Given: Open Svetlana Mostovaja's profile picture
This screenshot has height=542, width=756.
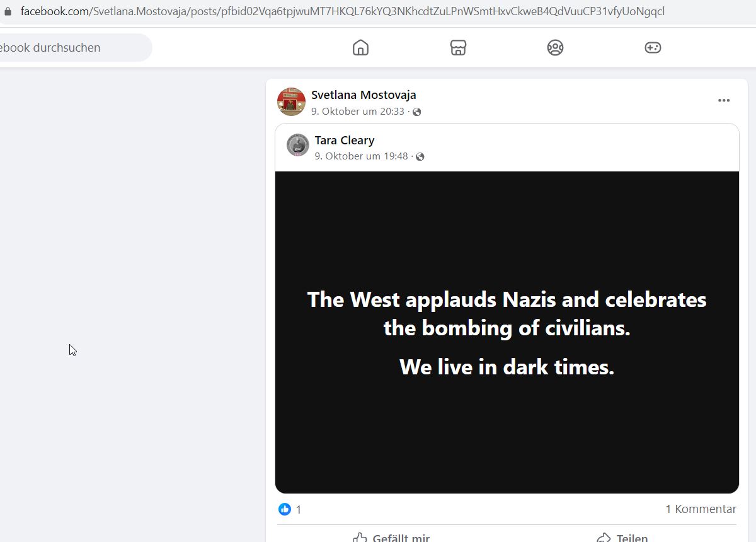Looking at the screenshot, I should (x=291, y=102).
